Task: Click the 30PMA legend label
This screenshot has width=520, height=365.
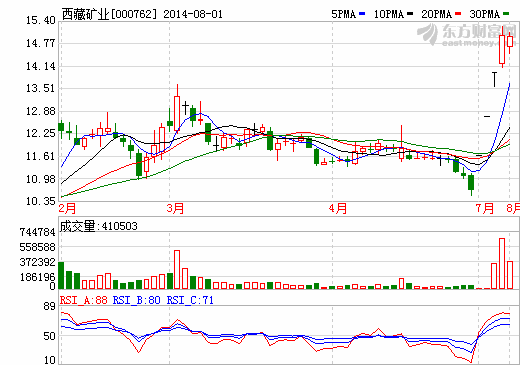Action: tap(485, 14)
